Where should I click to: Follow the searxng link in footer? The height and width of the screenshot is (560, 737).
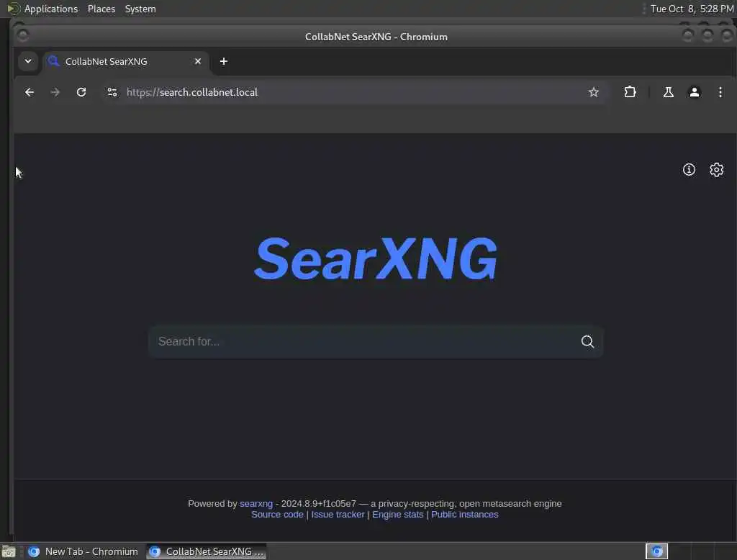256,504
